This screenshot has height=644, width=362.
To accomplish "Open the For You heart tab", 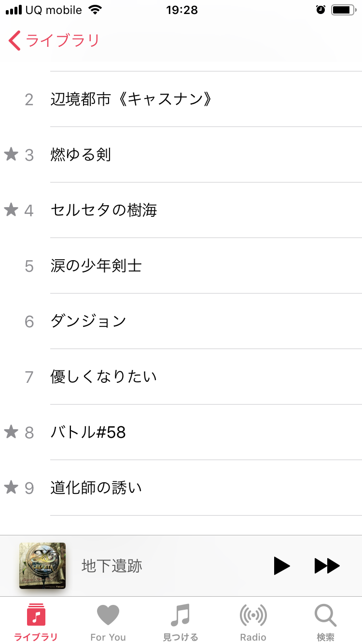I will point(108,623).
